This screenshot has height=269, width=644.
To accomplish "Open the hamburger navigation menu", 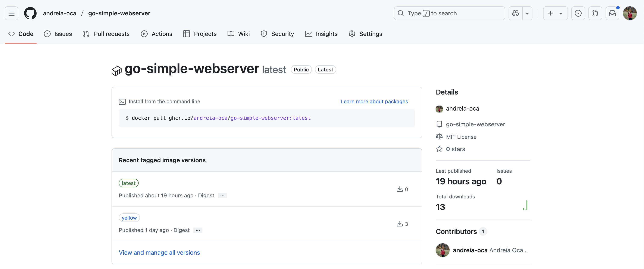I will tap(12, 13).
